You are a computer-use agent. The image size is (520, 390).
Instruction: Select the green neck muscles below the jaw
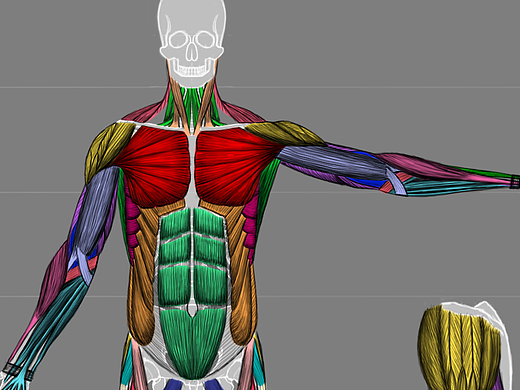tap(191, 105)
